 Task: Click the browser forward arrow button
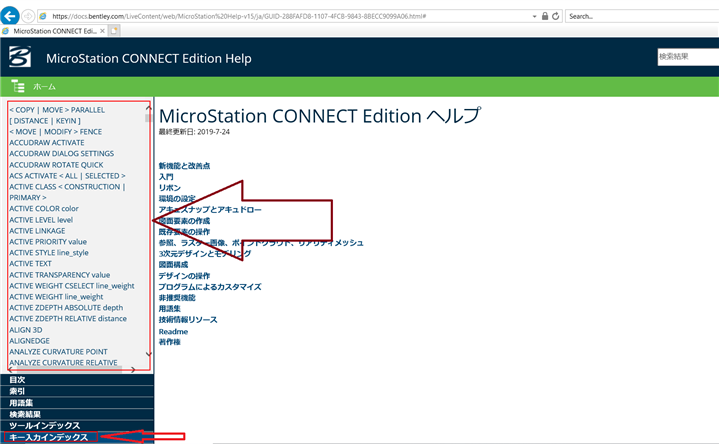(x=28, y=16)
